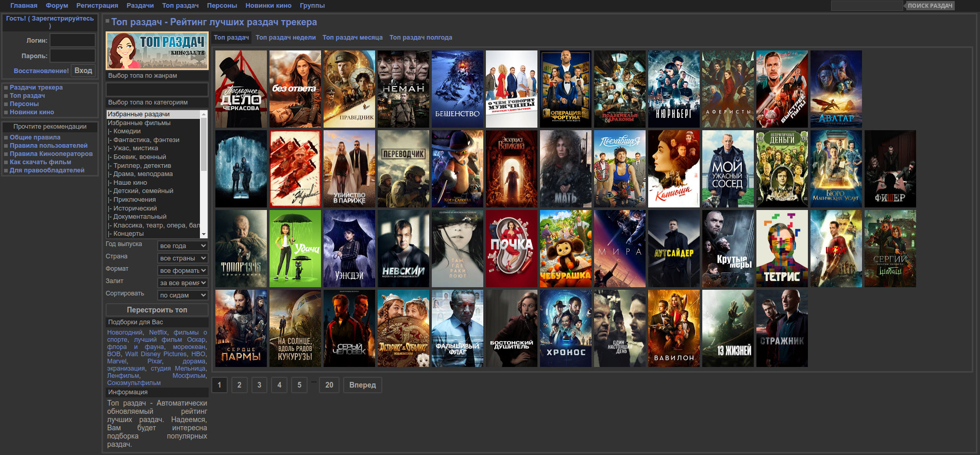Go to Регистрация in top menu
The height and width of the screenshot is (455, 980).
click(97, 6)
